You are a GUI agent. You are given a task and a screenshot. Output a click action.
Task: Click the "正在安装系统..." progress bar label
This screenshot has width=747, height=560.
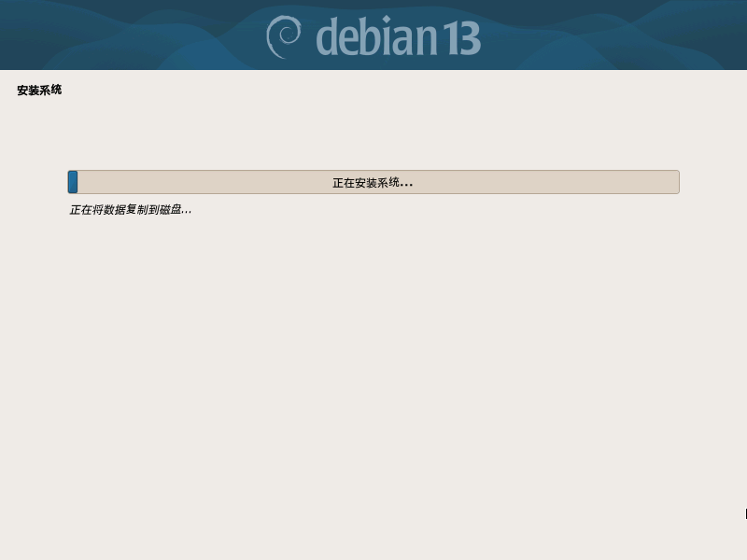(x=373, y=183)
